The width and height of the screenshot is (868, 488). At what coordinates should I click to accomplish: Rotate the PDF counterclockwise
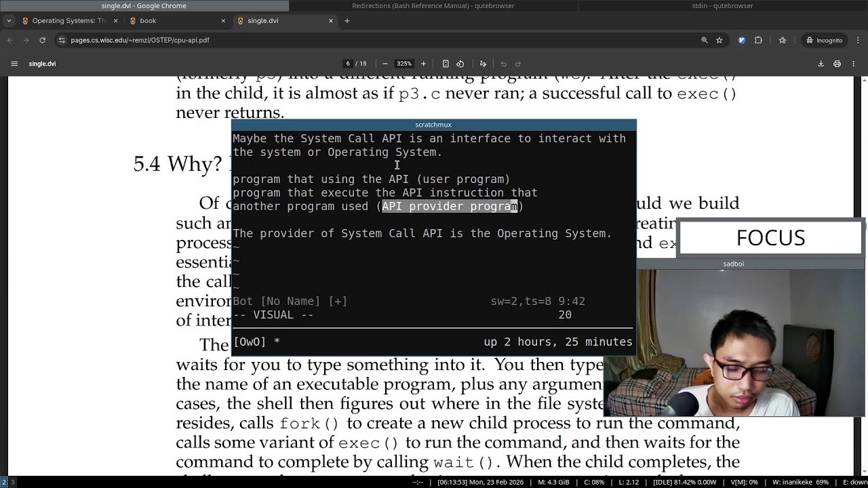460,64
